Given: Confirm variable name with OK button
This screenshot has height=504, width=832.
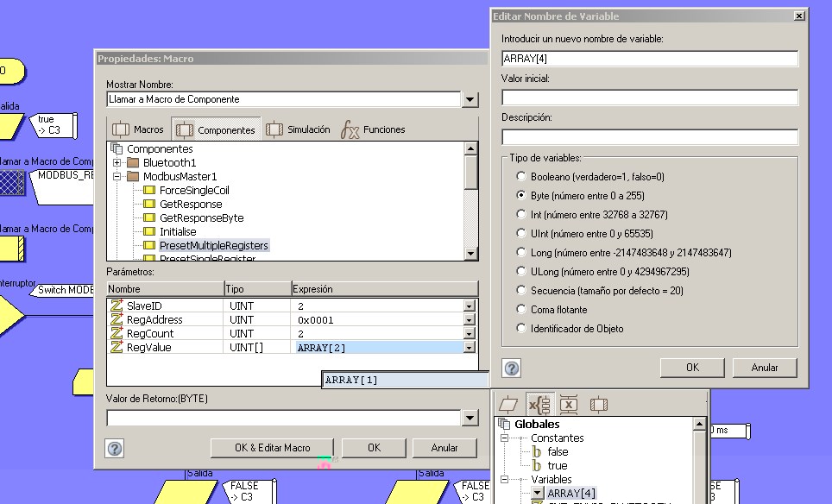Looking at the screenshot, I should [692, 368].
